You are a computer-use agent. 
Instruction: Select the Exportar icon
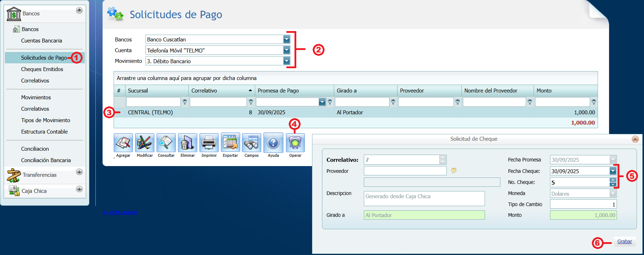[x=230, y=143]
